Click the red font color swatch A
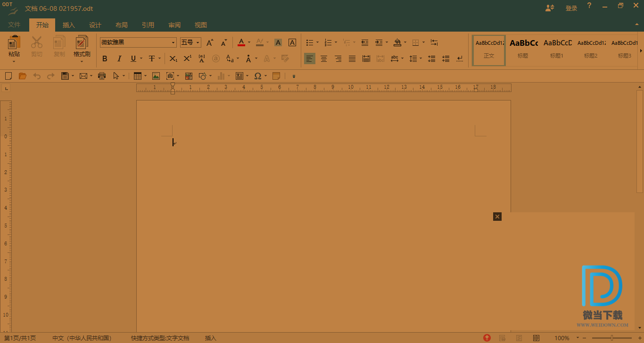Screen dimensions: 644x343 pyautogui.click(x=241, y=42)
